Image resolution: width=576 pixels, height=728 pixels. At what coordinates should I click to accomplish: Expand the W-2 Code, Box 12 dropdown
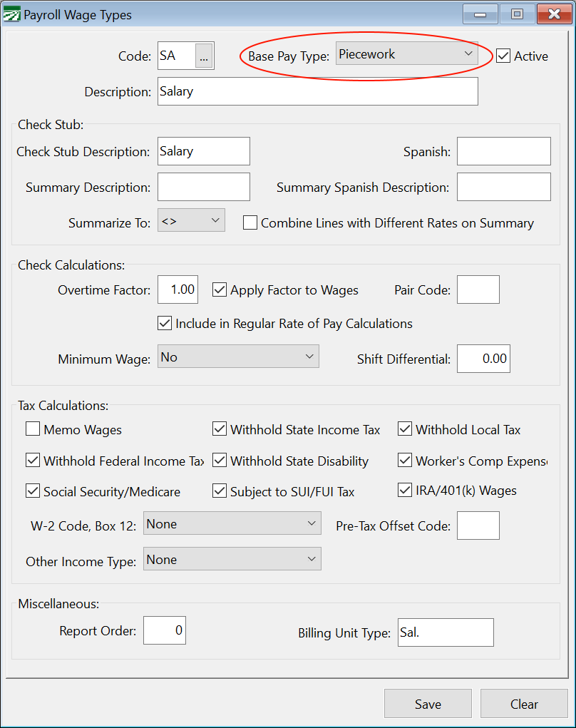232,524
